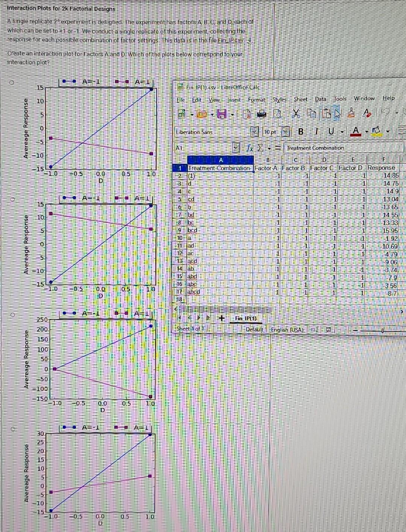This screenshot has width=406, height=532.
Task: Select the radio button for the first interaction plot
Action: click(x=12, y=82)
